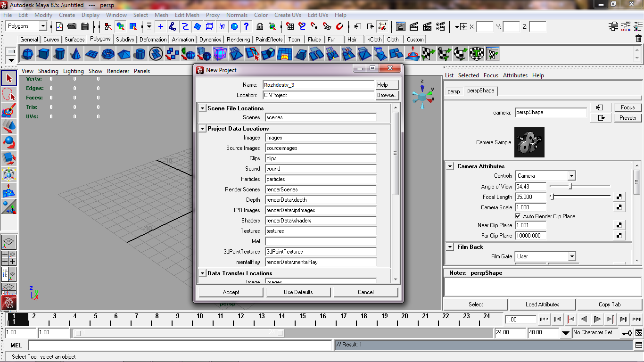Click the key icon near No Character Set
The height and width of the screenshot is (362, 644).
(x=627, y=333)
